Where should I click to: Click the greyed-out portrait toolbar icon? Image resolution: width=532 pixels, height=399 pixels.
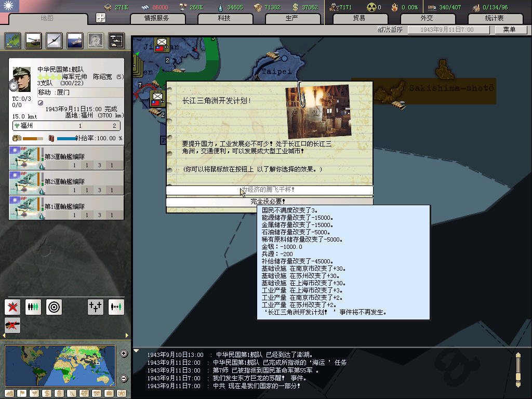(96, 41)
